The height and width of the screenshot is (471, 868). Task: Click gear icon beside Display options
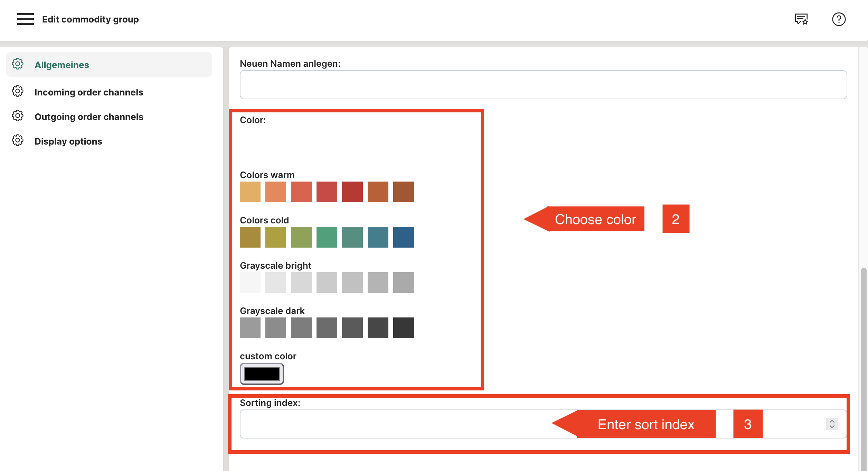pos(18,140)
